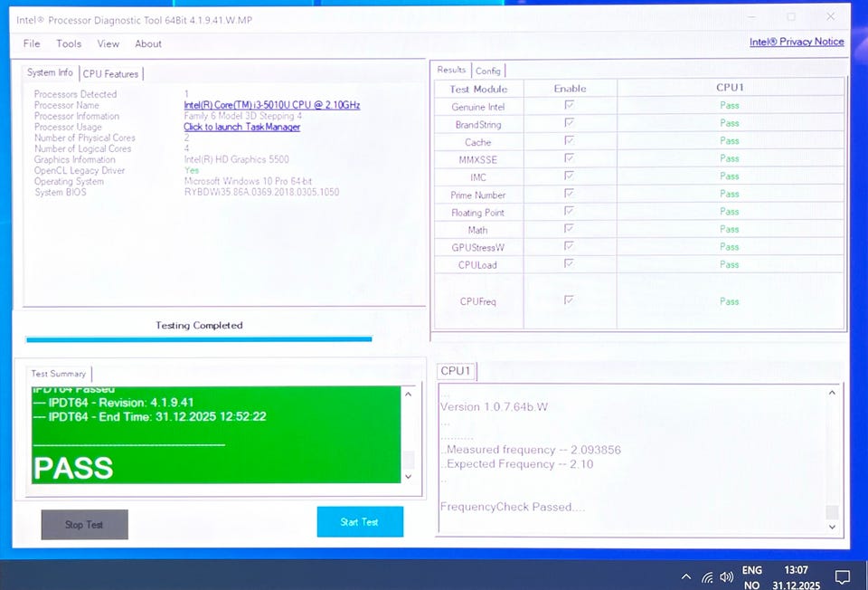
Task: Click the network Wi-Fi tray icon
Action: pyautogui.click(x=707, y=576)
